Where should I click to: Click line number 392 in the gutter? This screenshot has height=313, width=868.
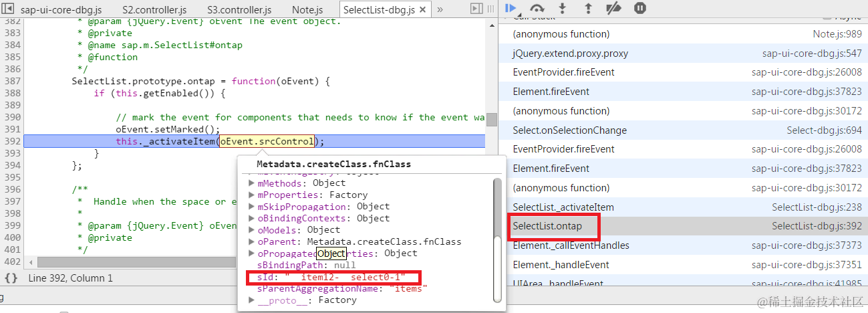tap(11, 141)
